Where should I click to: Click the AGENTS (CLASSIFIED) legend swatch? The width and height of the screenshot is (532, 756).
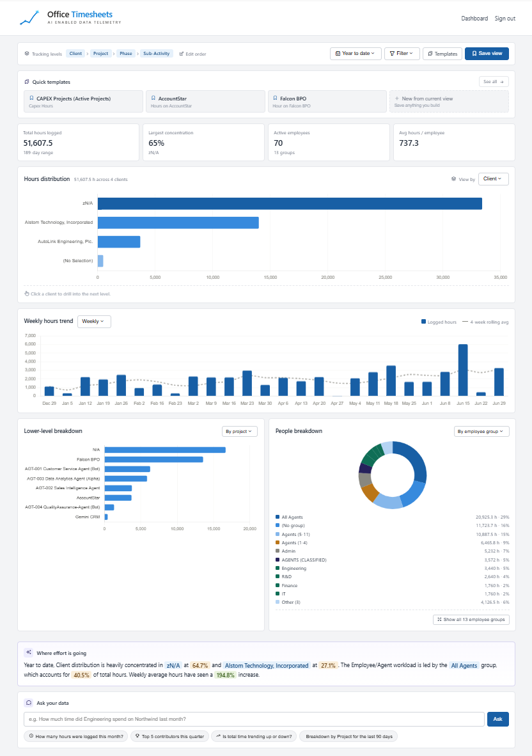[x=278, y=560]
